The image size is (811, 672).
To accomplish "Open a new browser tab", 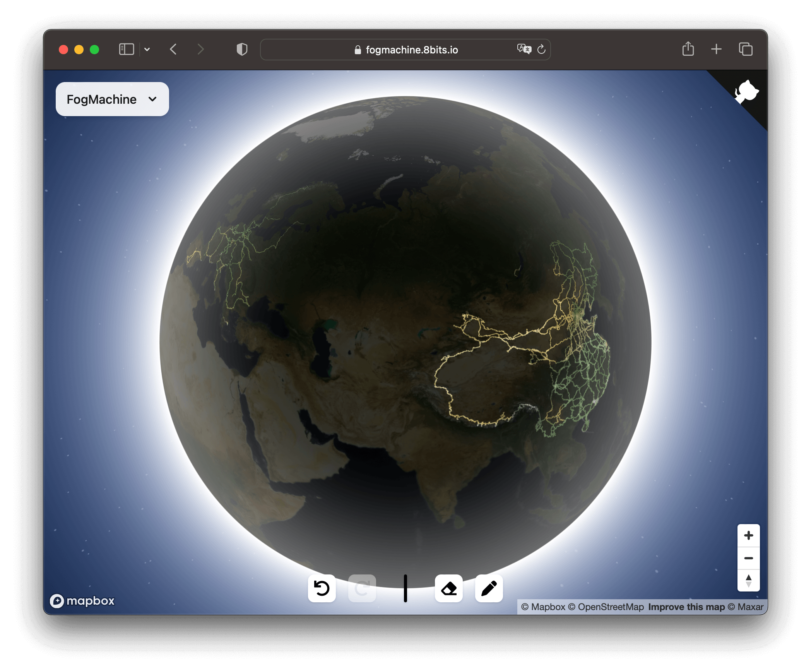I will 716,49.
